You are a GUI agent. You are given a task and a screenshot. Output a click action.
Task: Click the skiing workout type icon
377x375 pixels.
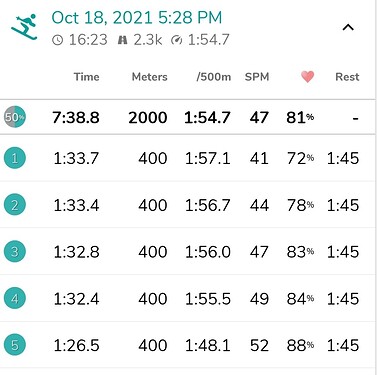pos(24,27)
